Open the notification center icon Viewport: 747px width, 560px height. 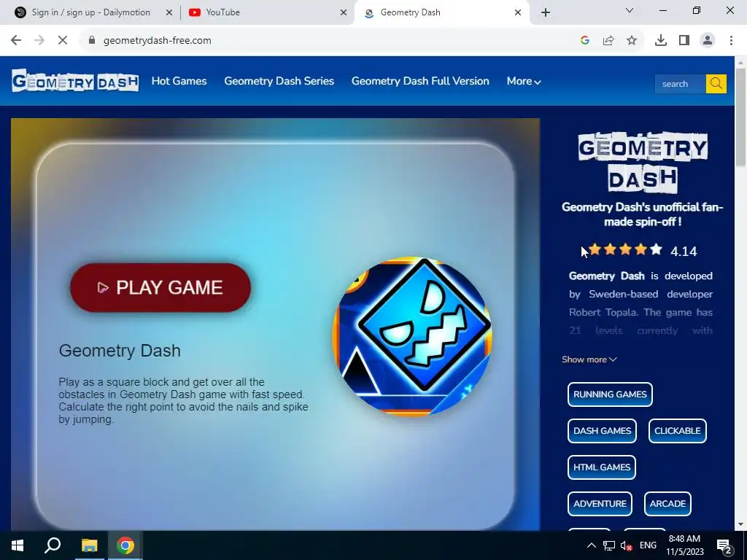click(724, 545)
